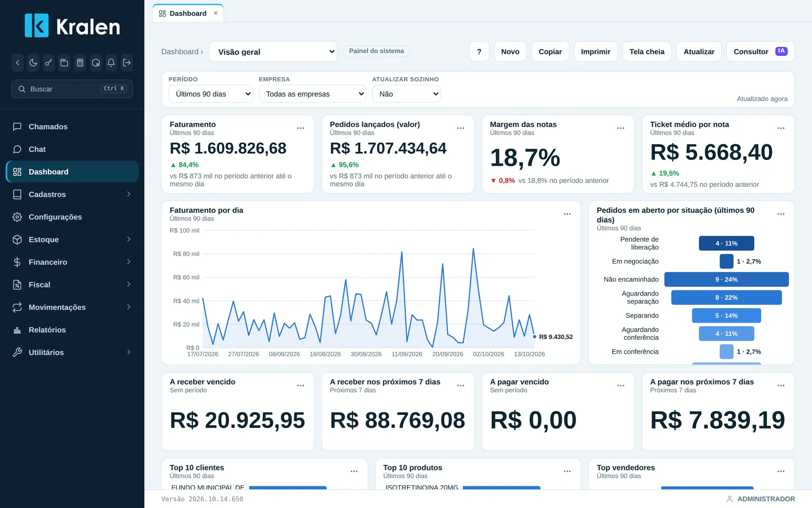Click the Novo button
This screenshot has height=508, width=812.
pyautogui.click(x=510, y=52)
